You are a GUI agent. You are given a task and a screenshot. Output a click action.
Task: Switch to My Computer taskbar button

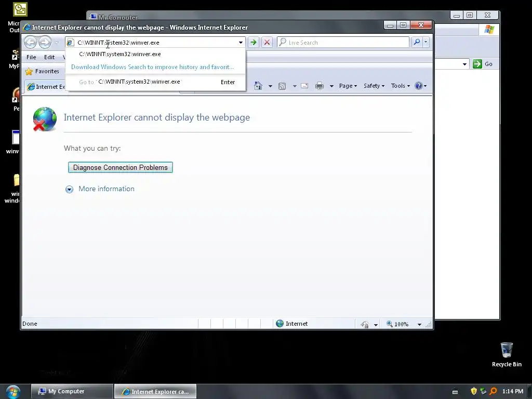(72, 391)
